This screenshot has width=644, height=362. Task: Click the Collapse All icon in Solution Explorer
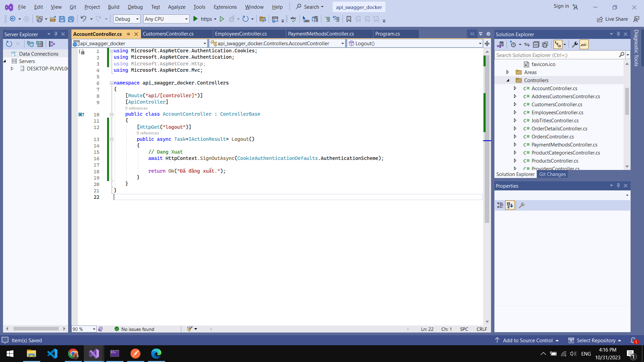tap(536, 45)
